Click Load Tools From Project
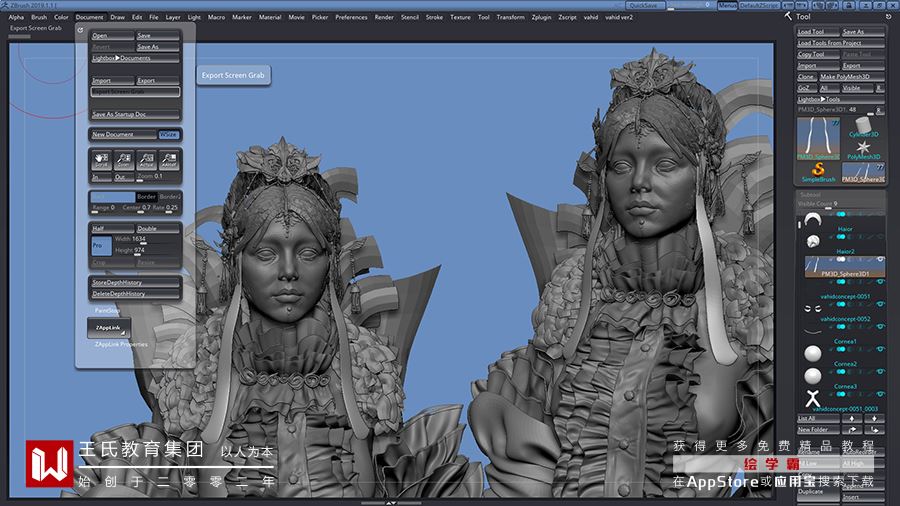Image resolution: width=900 pixels, height=506 pixels. coord(840,43)
